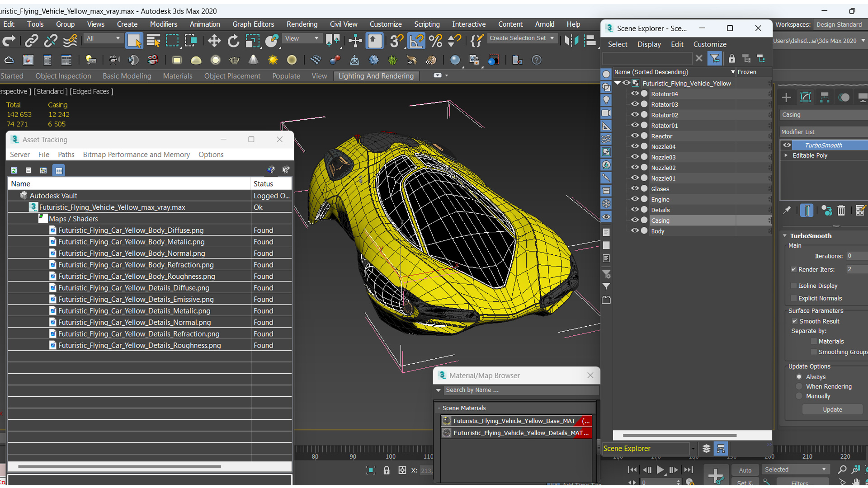Click the help question mark toolbar icon
The width and height of the screenshot is (868, 488).
tap(536, 60)
